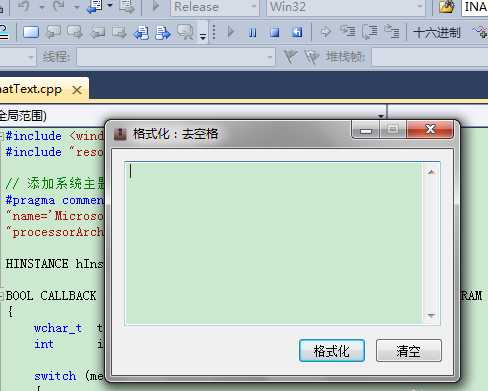
Task: Click the text box scrollbar down arrow
Action: (431, 315)
